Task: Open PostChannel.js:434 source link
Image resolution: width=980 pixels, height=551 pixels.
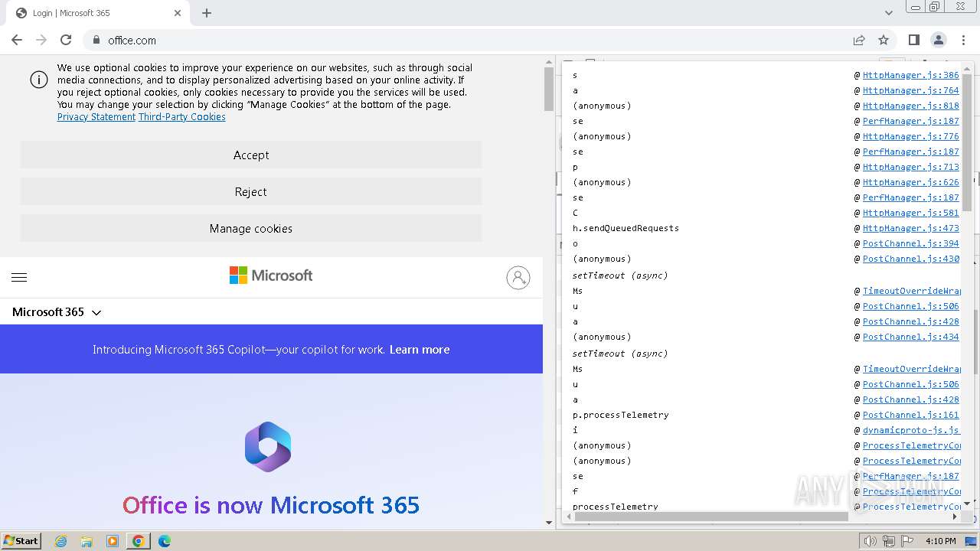Action: [910, 337]
